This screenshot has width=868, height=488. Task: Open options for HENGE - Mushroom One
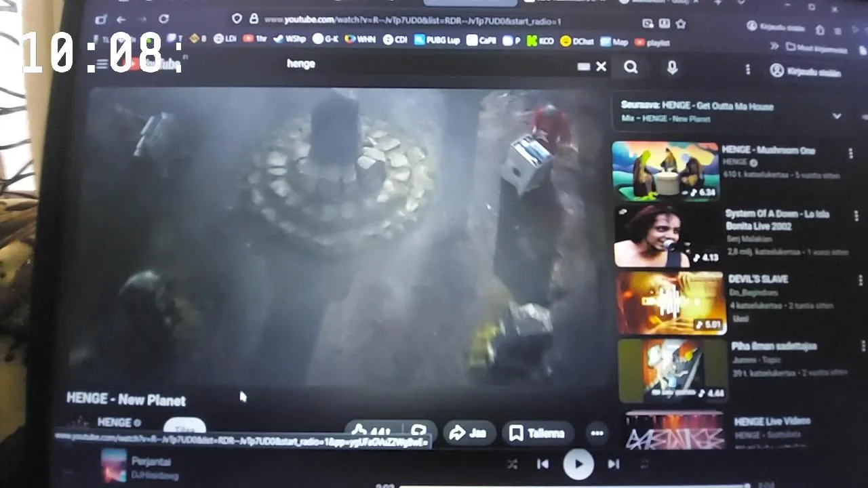(x=850, y=154)
